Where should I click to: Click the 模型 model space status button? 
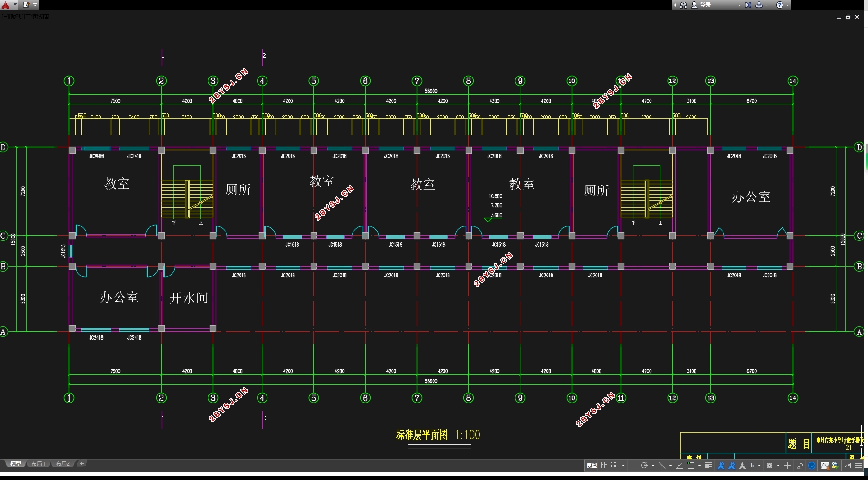pos(591,466)
